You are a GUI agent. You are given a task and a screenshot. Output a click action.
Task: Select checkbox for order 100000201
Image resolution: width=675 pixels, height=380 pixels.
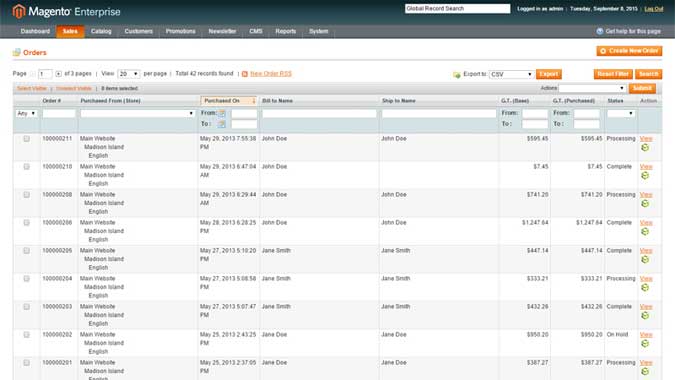(x=27, y=362)
